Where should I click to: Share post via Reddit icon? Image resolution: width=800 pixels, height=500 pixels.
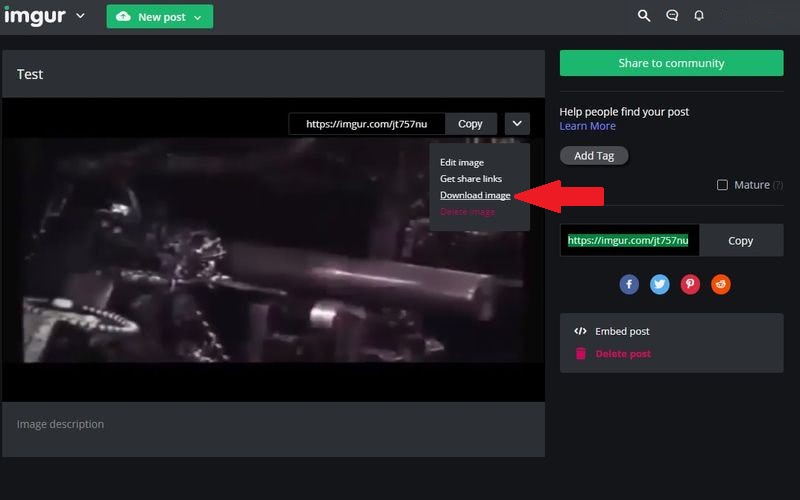(x=720, y=284)
